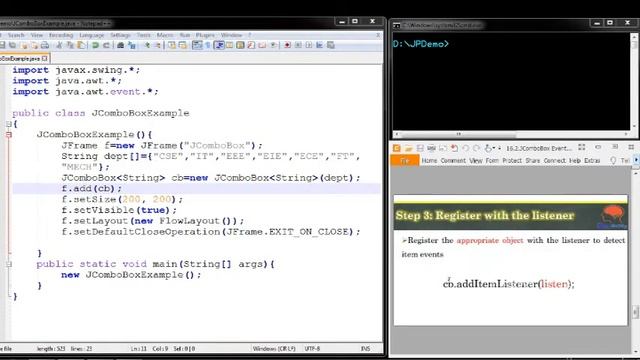The width and height of the screenshot is (640, 360).
Task: Click Foxit ribbon tabs scroll-right arrow
Action: 636,160
